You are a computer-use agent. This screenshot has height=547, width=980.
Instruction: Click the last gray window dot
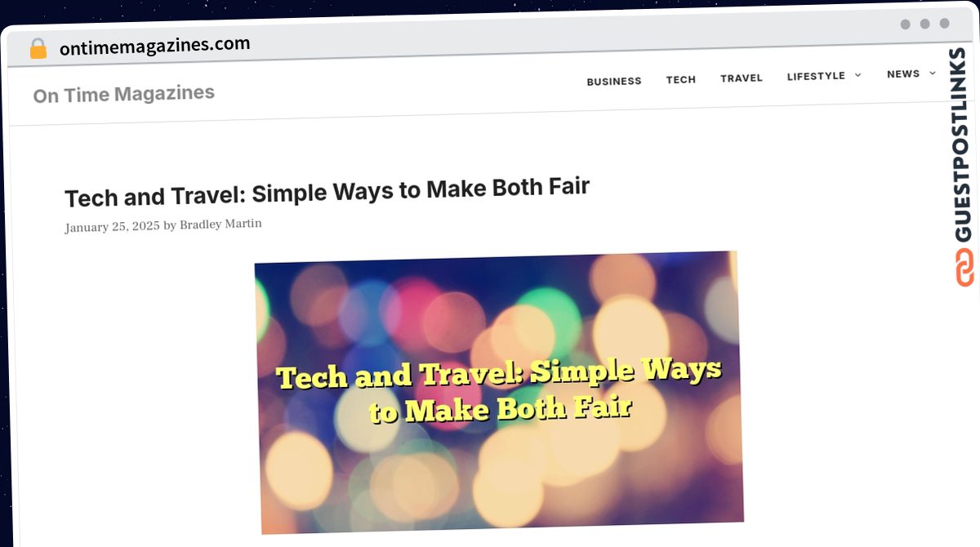(x=944, y=24)
